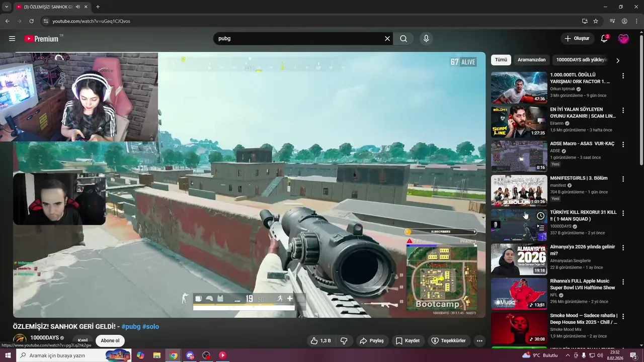The image size is (644, 362).
Task: Open the Almanya'ya 2026 video title
Action: click(583, 250)
